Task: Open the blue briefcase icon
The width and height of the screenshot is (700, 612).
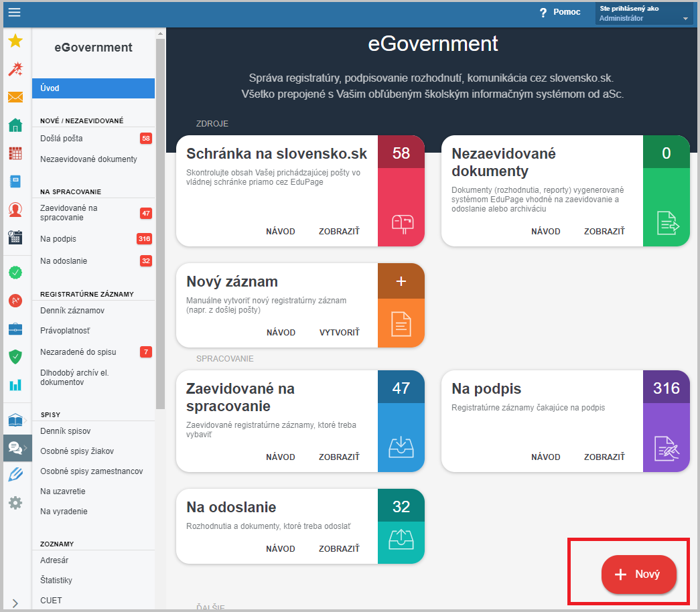Action: pyautogui.click(x=15, y=329)
